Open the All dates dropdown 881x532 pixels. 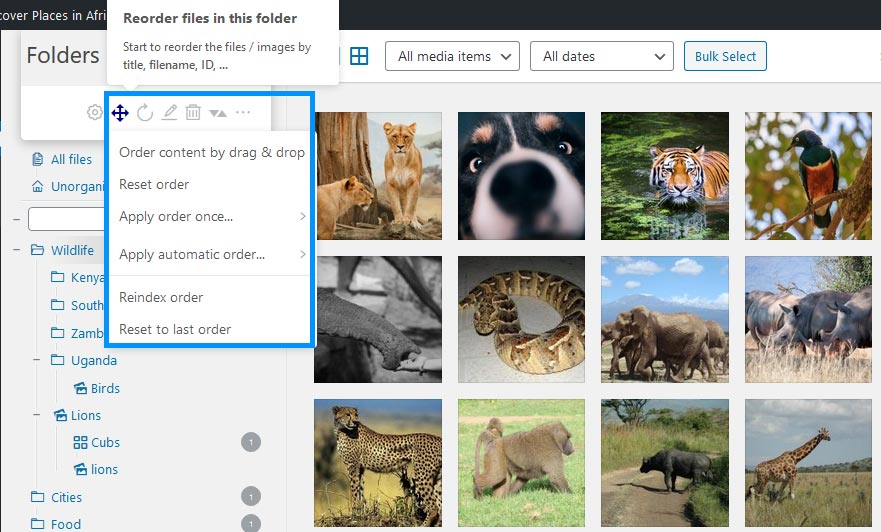(602, 56)
